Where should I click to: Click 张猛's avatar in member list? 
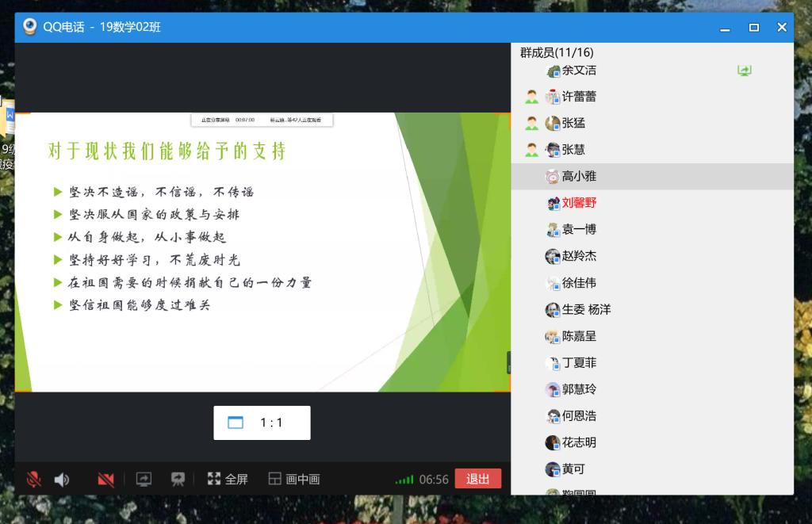pyautogui.click(x=553, y=123)
